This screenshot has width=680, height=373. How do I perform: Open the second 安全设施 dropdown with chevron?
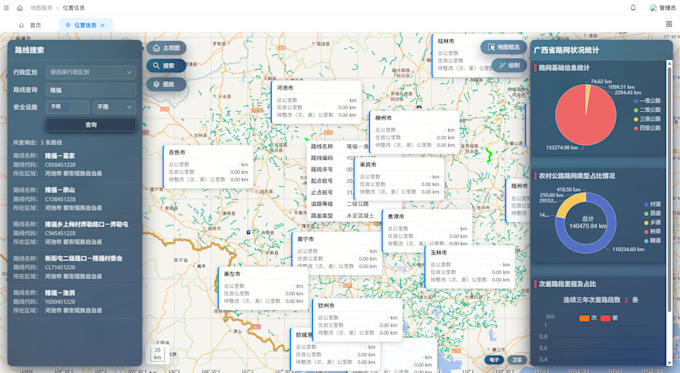coord(114,107)
